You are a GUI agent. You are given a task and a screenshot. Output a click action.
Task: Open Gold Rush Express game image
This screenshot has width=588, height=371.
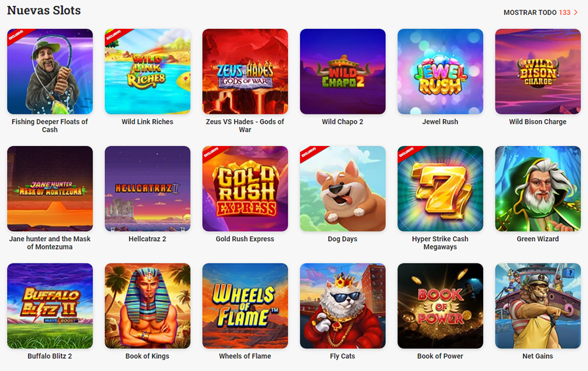coord(245,189)
